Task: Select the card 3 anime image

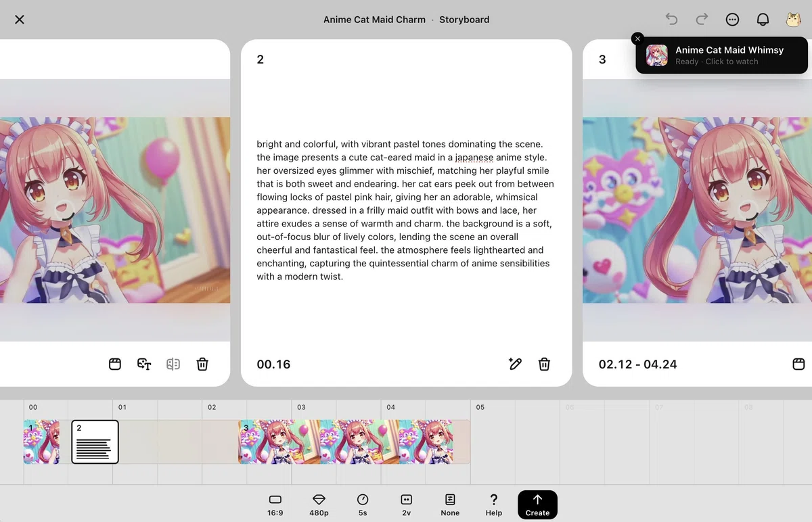Action: click(x=697, y=210)
